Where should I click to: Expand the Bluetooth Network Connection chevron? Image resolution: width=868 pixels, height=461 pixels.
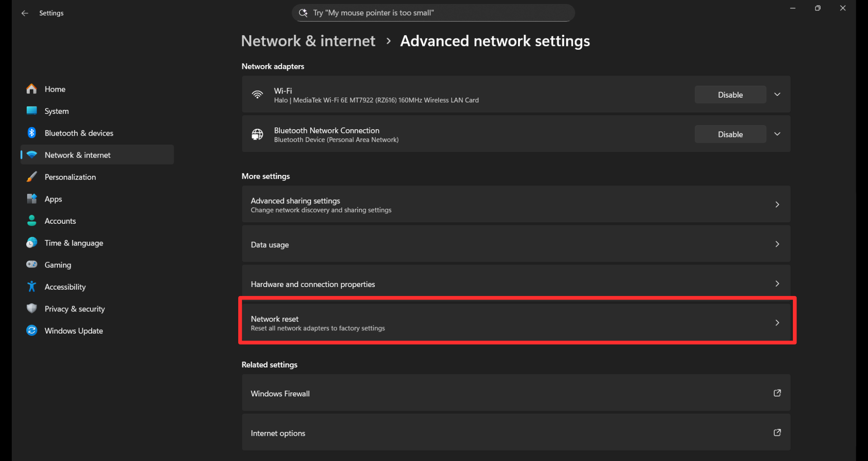pyautogui.click(x=777, y=134)
